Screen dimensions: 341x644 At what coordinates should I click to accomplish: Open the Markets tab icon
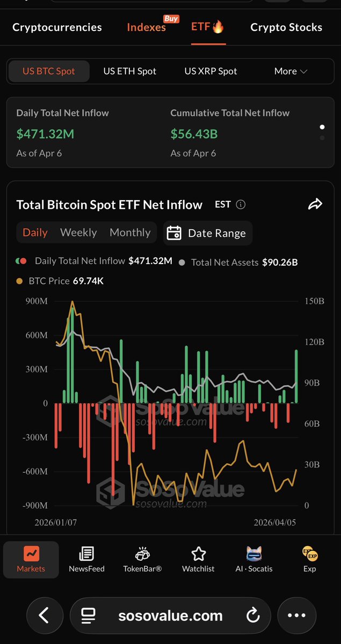pyautogui.click(x=31, y=554)
